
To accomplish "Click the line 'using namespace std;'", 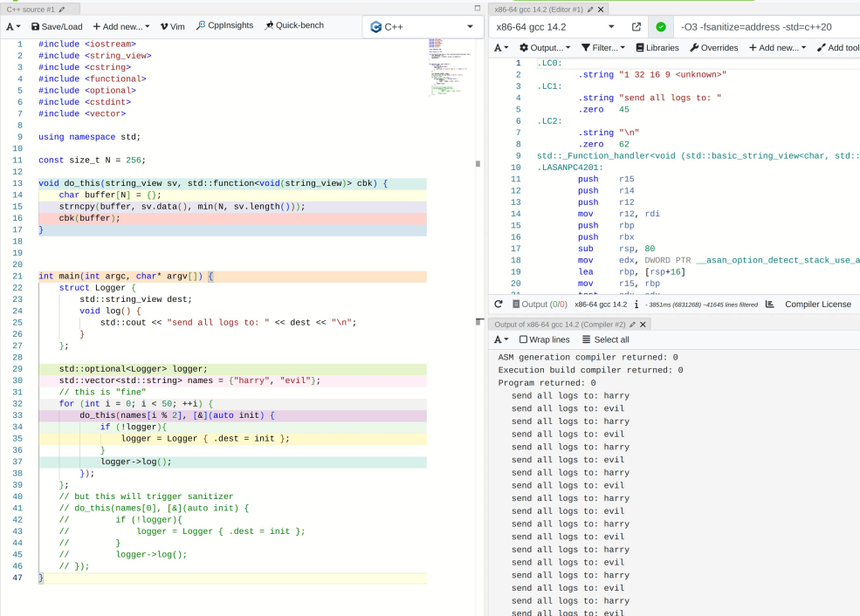I will coord(89,137).
